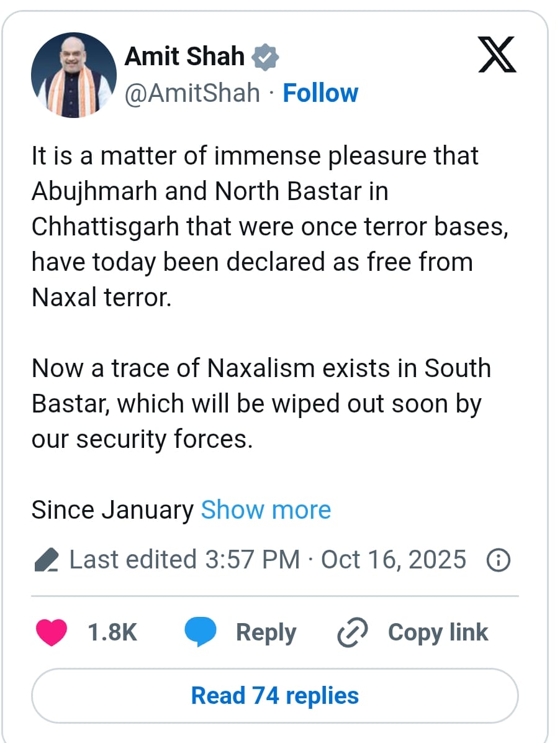The height and width of the screenshot is (743, 560).
Task: Expand the post with Show more
Action: coord(266,510)
